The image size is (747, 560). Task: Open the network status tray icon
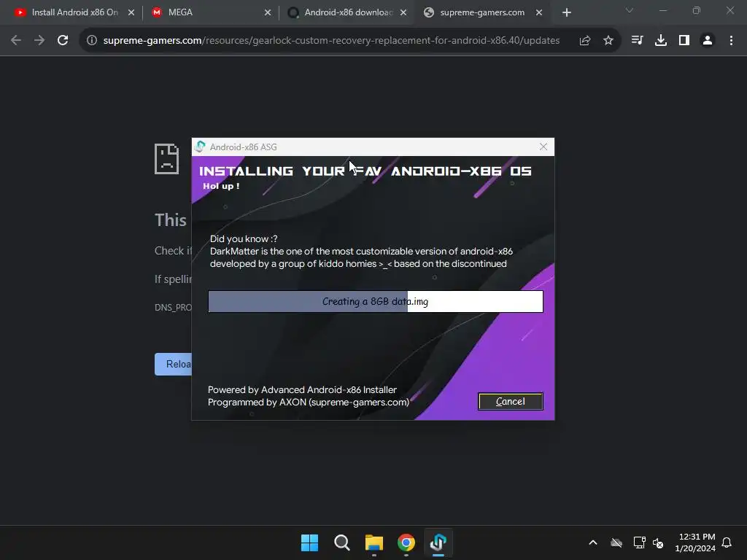point(639,542)
